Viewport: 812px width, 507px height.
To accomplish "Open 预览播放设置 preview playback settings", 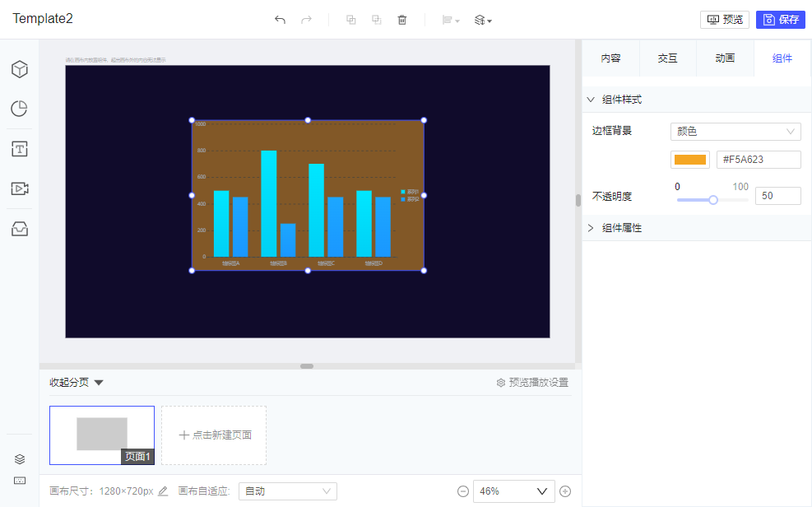I will 532,383.
